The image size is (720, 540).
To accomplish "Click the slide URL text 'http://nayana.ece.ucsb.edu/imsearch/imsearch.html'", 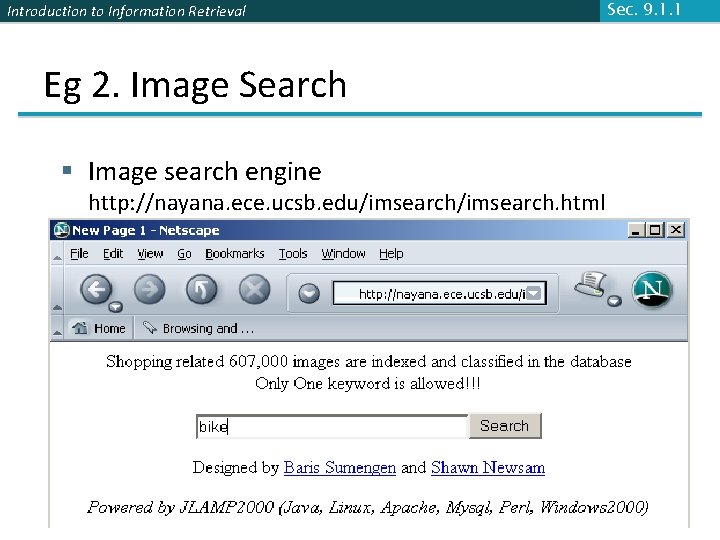I will click(347, 202).
